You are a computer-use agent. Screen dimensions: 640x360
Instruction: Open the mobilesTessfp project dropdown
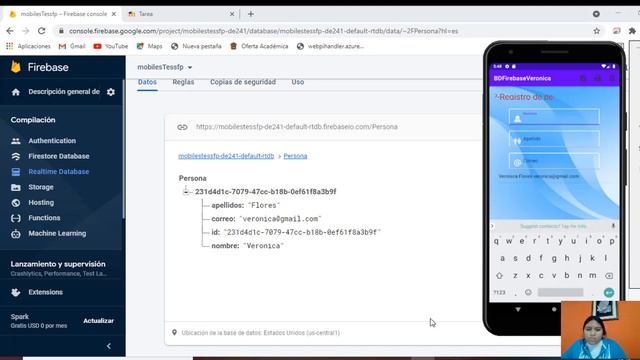(165, 67)
